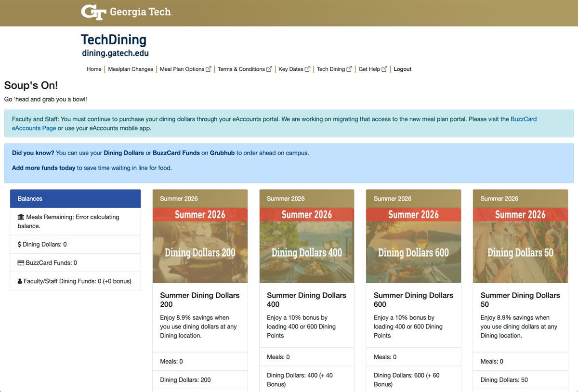
Task: Click the card icon beside BuzzCard Funds
Action: click(x=21, y=263)
